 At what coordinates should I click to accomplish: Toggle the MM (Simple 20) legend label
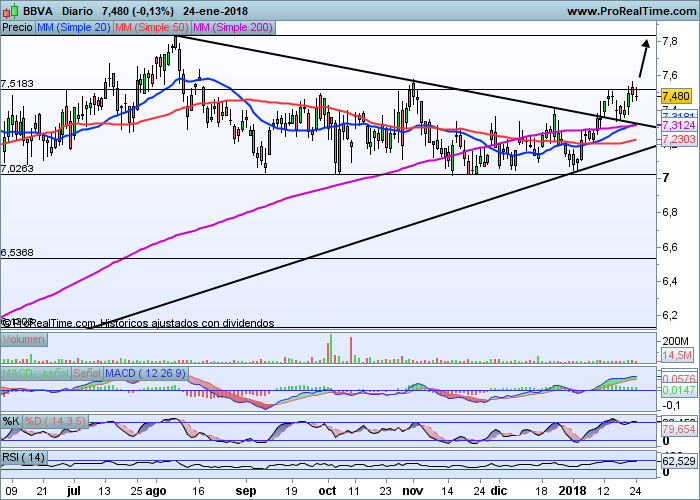[x=73, y=28]
